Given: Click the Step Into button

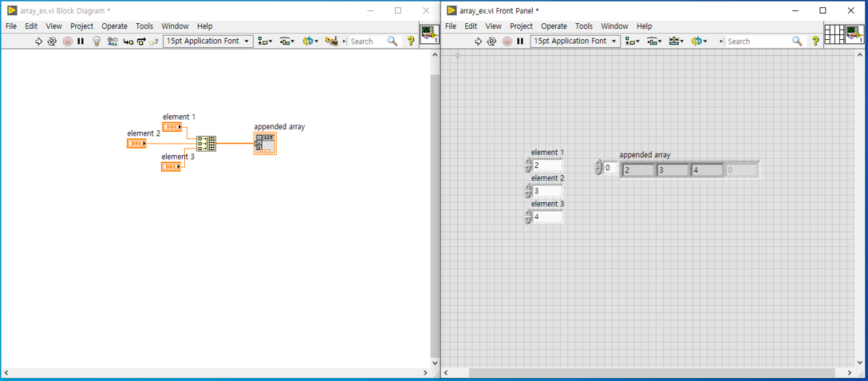Looking at the screenshot, I should coord(128,41).
